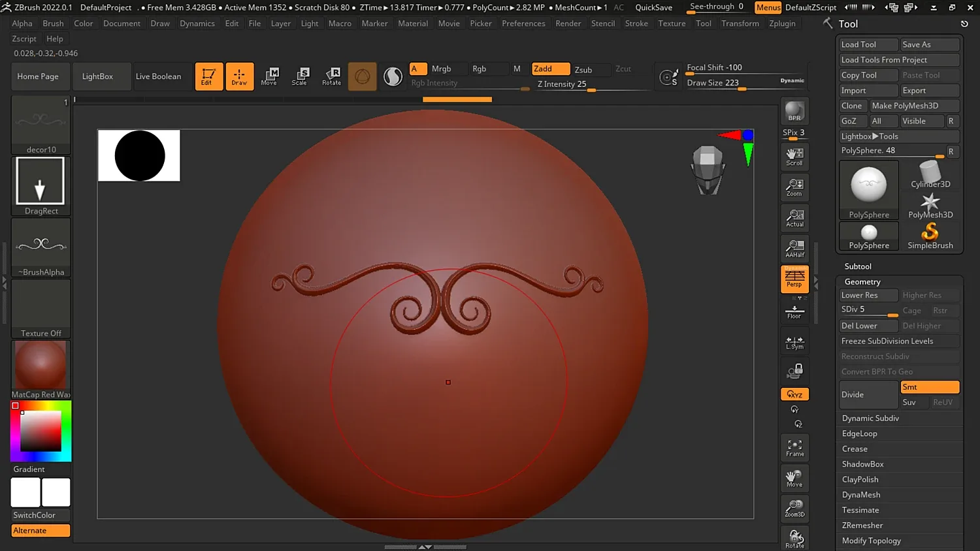Click the AAHalf view icon
Screen dimensions: 980x551
click(794, 249)
